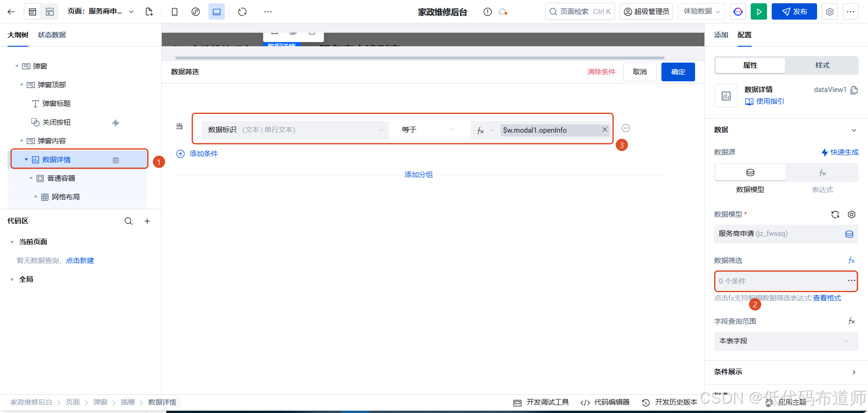Click 添加条件 to add condition
868x413 pixels.
coord(197,154)
